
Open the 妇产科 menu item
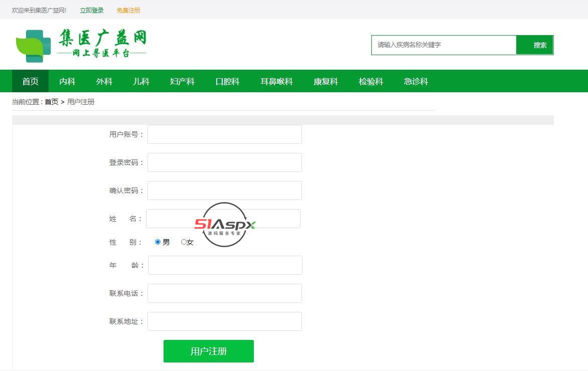tap(182, 81)
